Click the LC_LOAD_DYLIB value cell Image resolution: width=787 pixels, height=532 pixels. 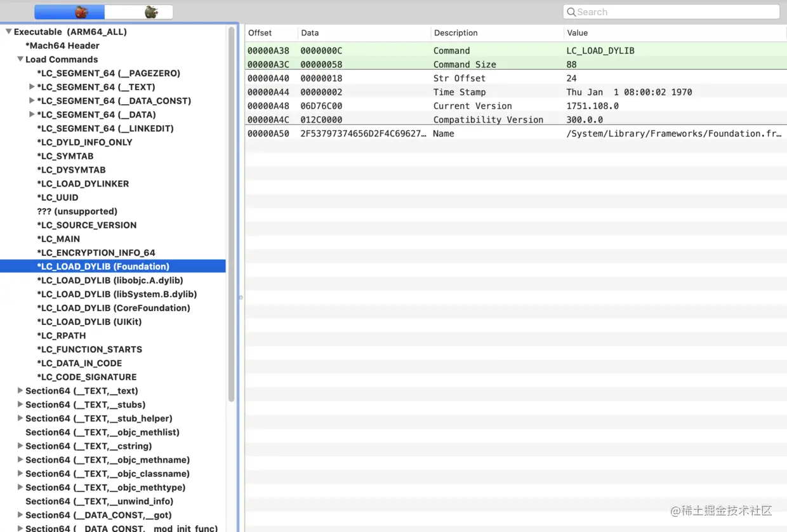pyautogui.click(x=600, y=51)
